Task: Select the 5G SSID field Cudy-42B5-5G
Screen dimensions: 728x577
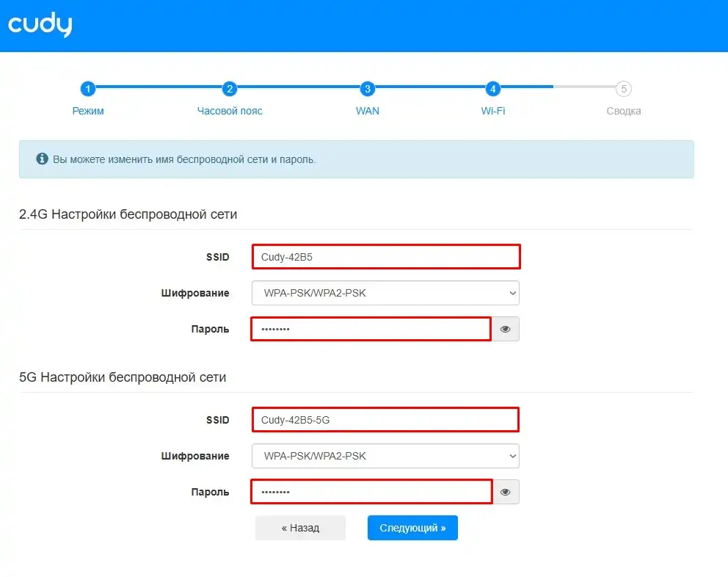Action: point(385,420)
